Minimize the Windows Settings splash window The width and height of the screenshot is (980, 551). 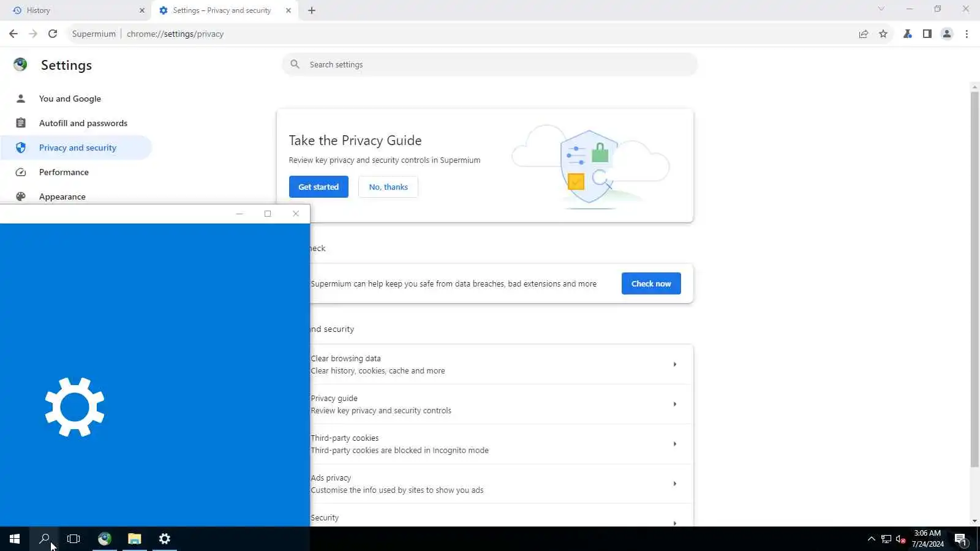point(239,214)
